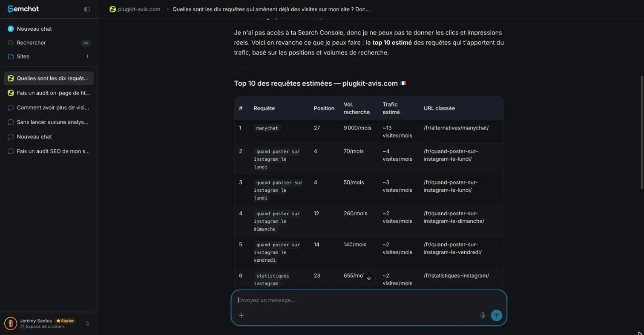Click bubble icon beside 'Comment avoir plus de visi'
The height and width of the screenshot is (335, 644).
click(11, 107)
